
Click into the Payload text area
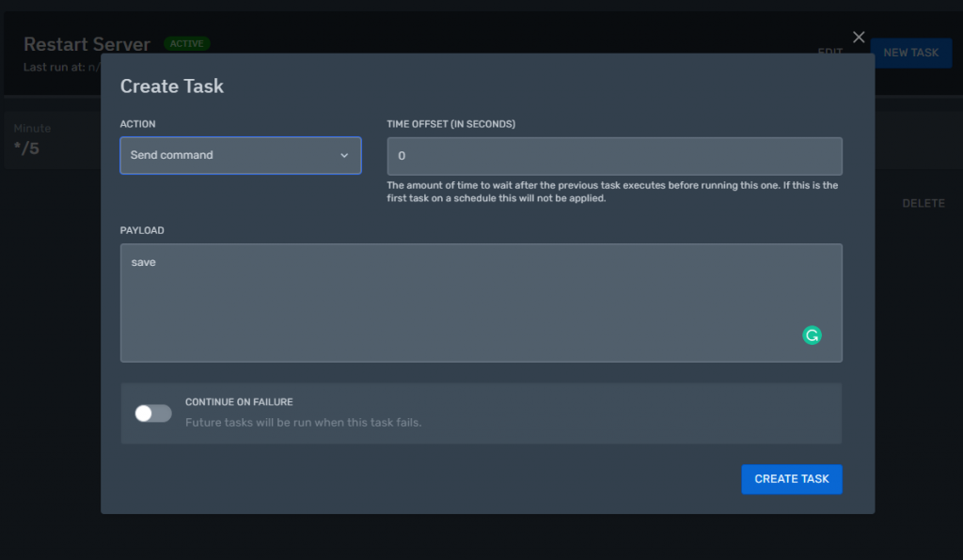481,303
